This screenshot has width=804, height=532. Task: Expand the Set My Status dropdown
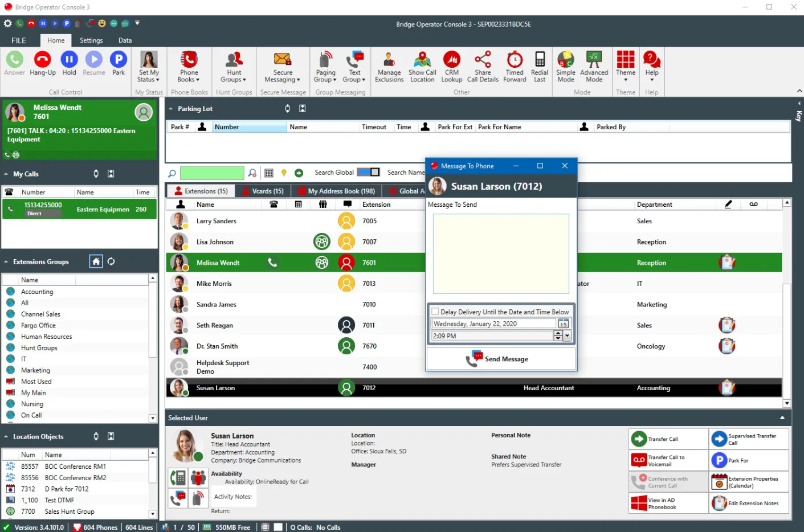(149, 66)
